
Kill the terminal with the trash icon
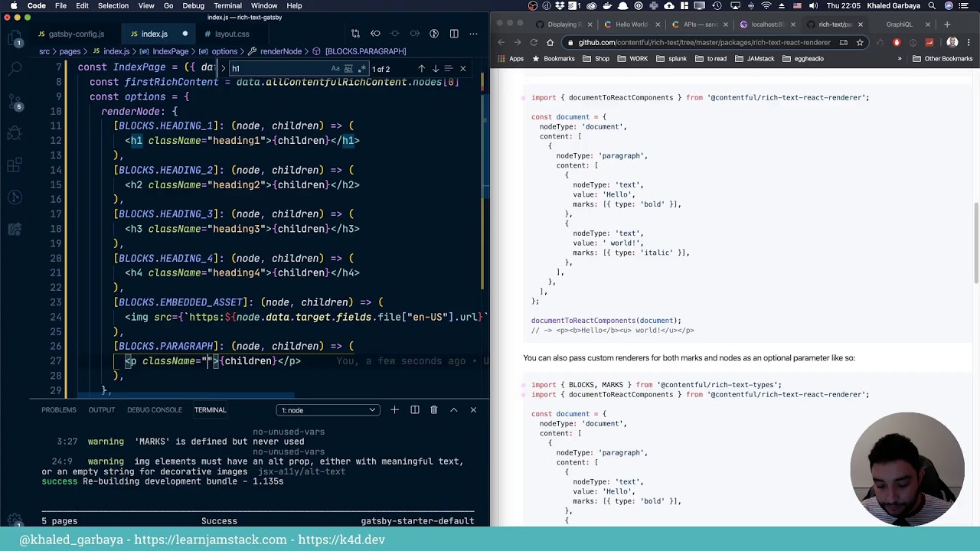433,410
